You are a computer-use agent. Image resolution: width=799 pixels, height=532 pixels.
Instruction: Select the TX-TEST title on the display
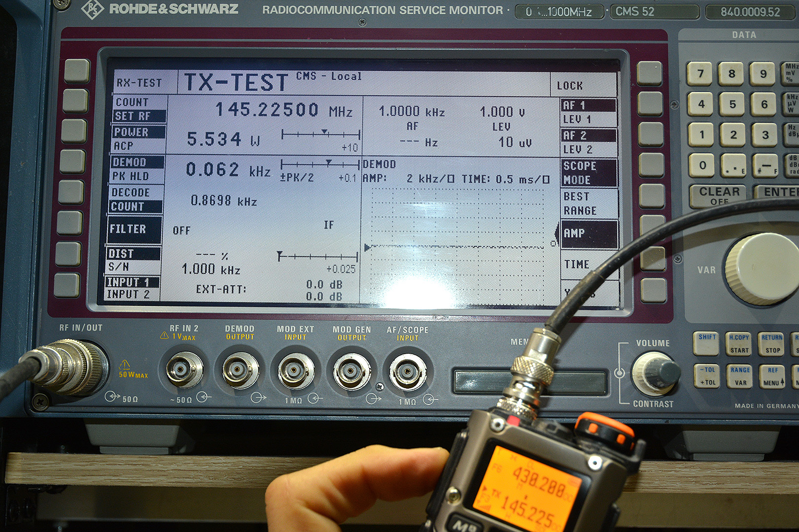(236, 82)
